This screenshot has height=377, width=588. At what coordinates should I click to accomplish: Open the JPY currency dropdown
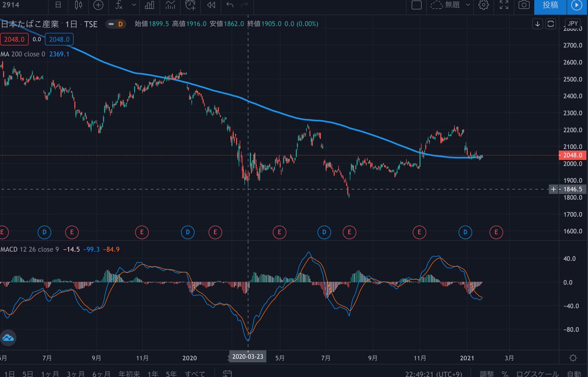(572, 24)
